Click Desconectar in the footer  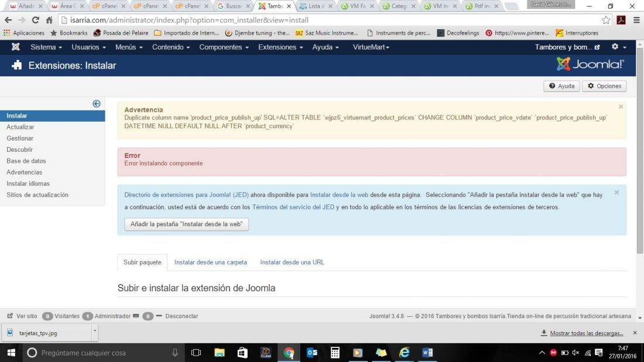[x=177, y=316]
